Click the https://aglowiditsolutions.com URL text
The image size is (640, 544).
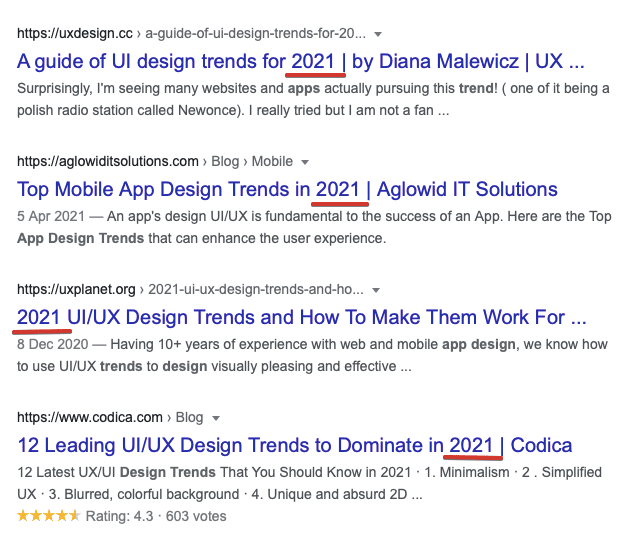pos(108,161)
